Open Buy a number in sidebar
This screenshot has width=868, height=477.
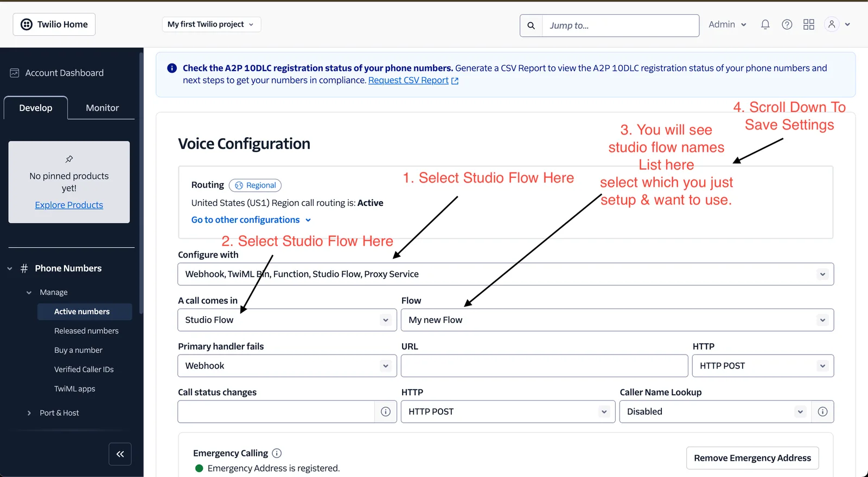pyautogui.click(x=78, y=351)
